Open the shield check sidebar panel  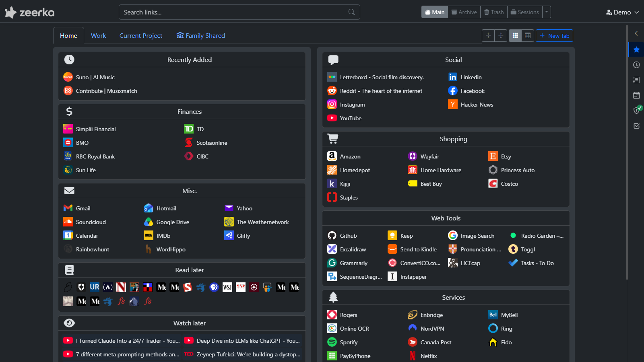coord(637,110)
